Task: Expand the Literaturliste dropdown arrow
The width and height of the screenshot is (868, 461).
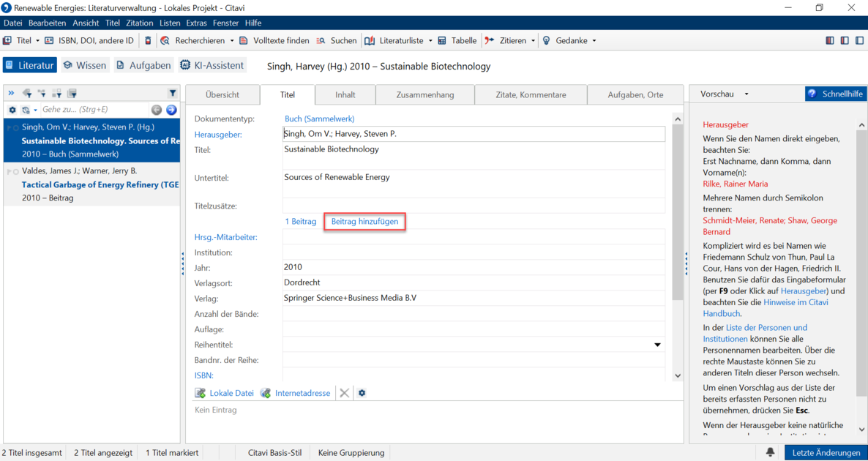Action: 429,40
